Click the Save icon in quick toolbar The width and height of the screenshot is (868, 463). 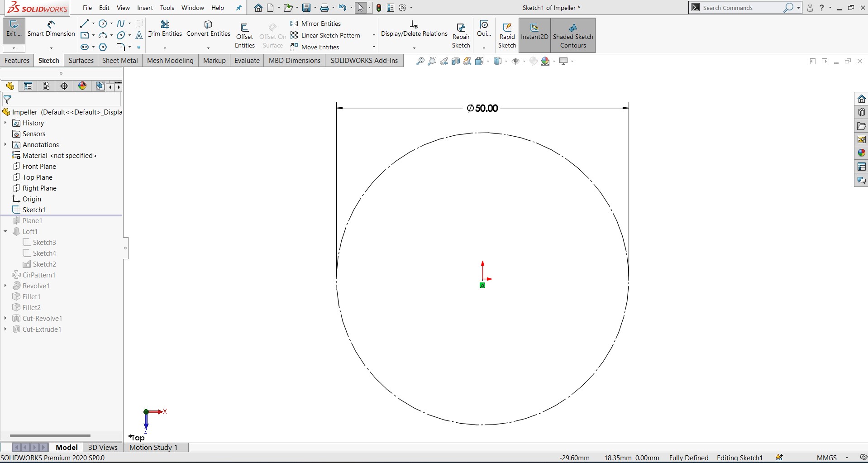306,8
